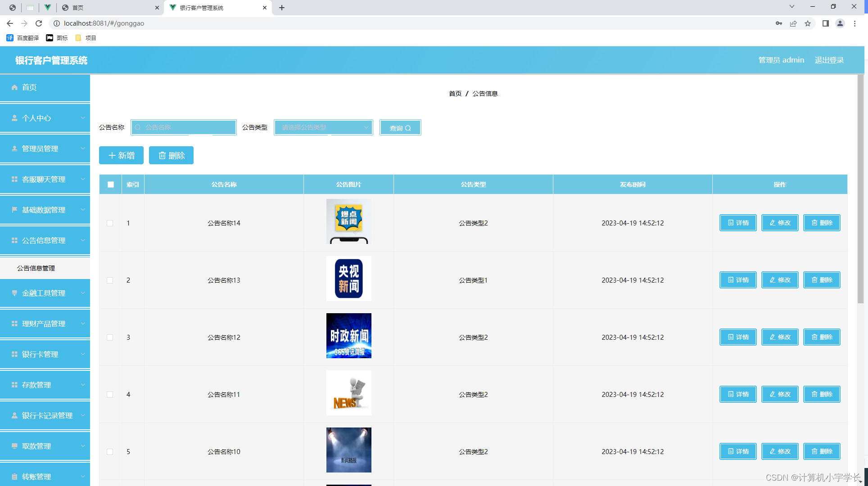Click the 退出登录 link
The width and height of the screenshot is (868, 486).
[829, 60]
